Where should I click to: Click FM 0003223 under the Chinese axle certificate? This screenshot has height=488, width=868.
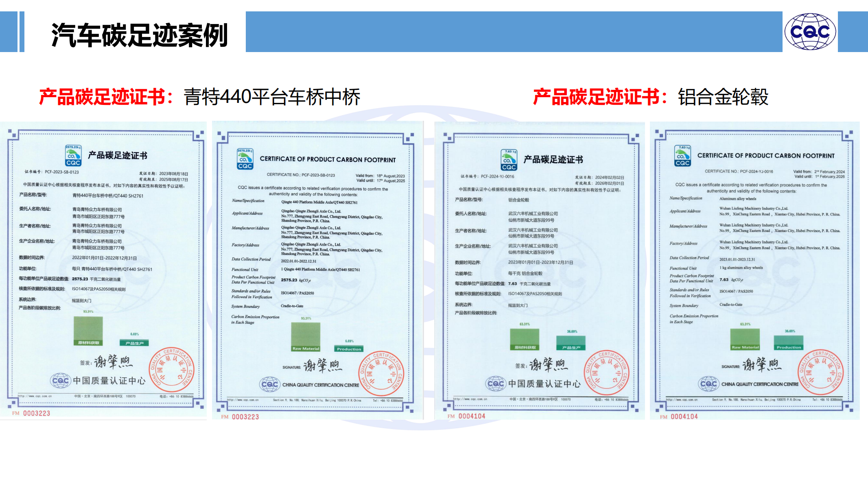[31, 413]
